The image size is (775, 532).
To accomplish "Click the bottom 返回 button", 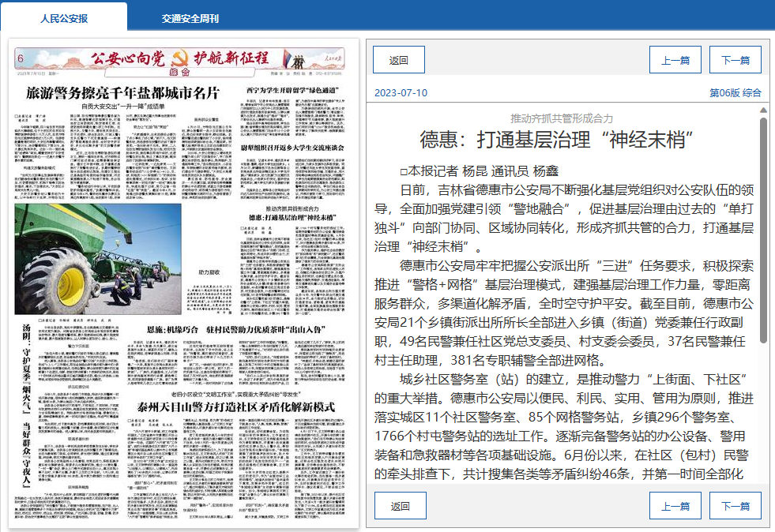I will click(400, 505).
